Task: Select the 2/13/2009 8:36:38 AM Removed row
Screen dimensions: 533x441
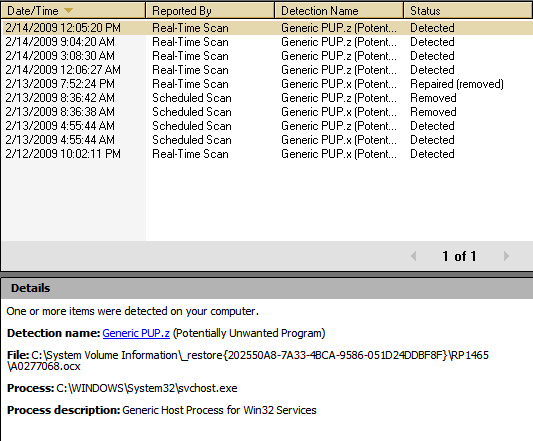Action: tap(267, 112)
